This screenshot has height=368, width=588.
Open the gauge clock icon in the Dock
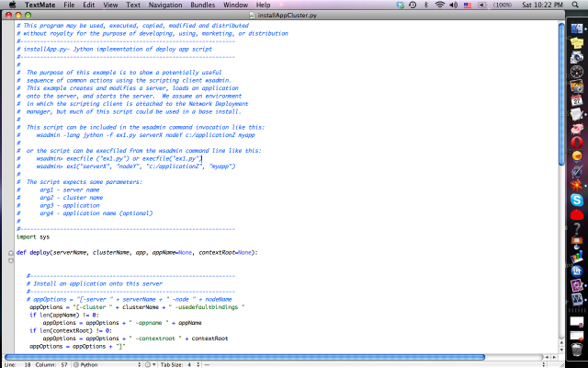point(577,72)
